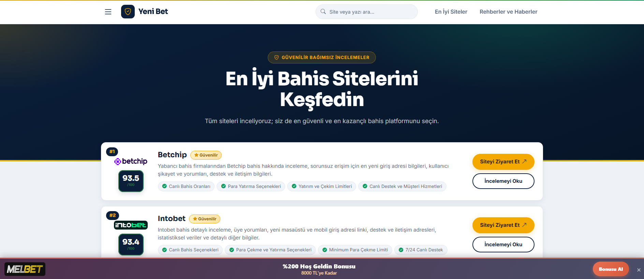Open the hamburger menu

[x=108, y=12]
